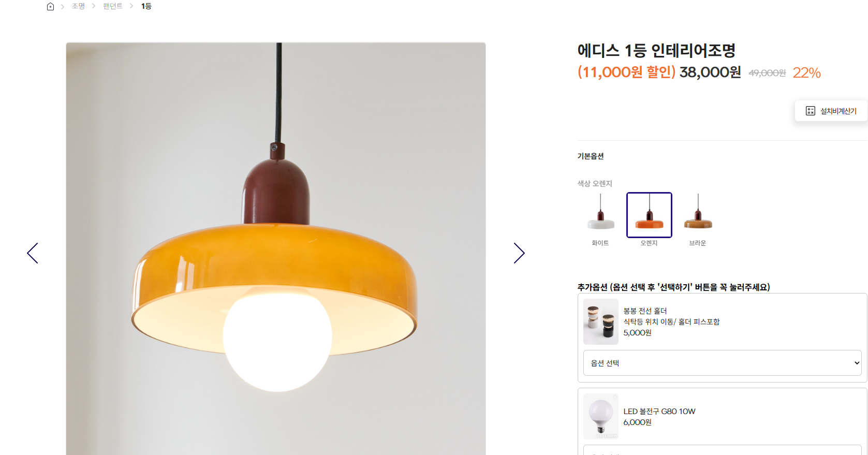
Task: Open the option dropdown below LED 볼전구
Action: tap(722, 450)
